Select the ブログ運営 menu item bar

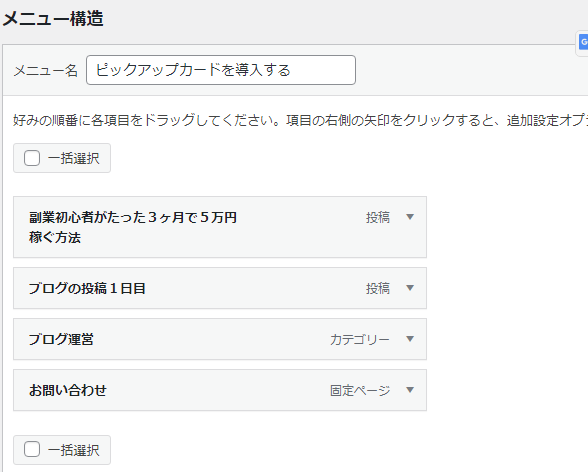(x=220, y=339)
